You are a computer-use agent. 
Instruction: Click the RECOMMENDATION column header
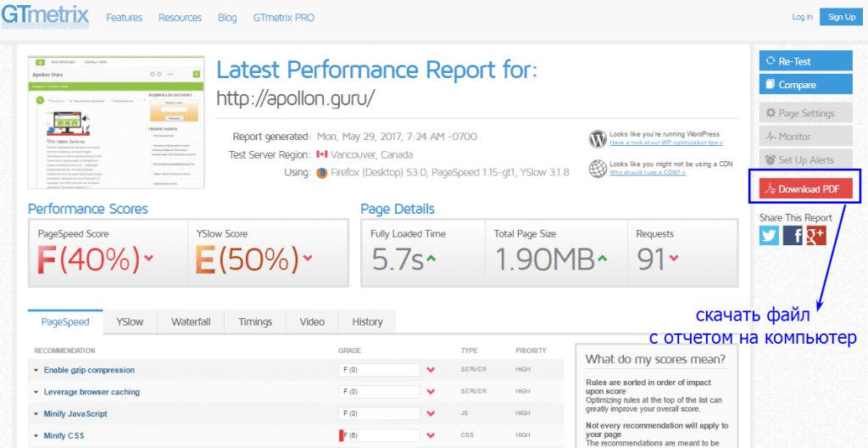point(64,350)
